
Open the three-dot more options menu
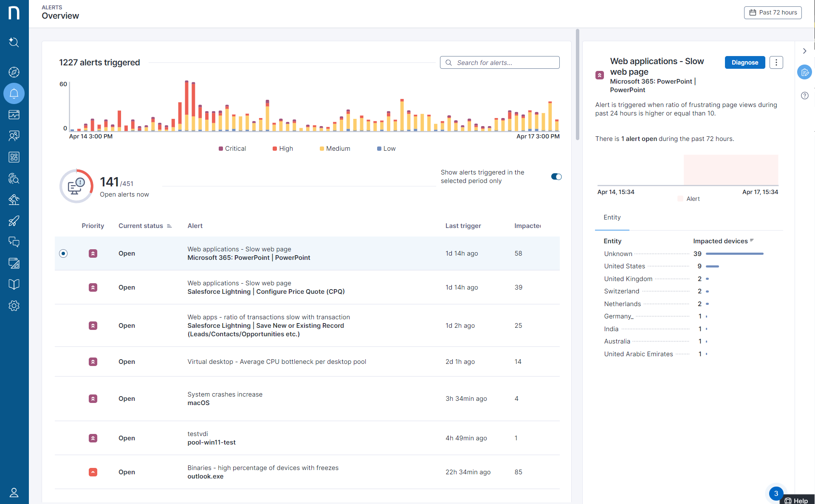coord(776,62)
